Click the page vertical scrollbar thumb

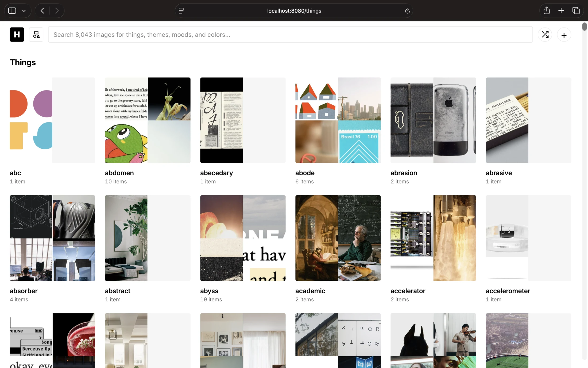(x=585, y=27)
